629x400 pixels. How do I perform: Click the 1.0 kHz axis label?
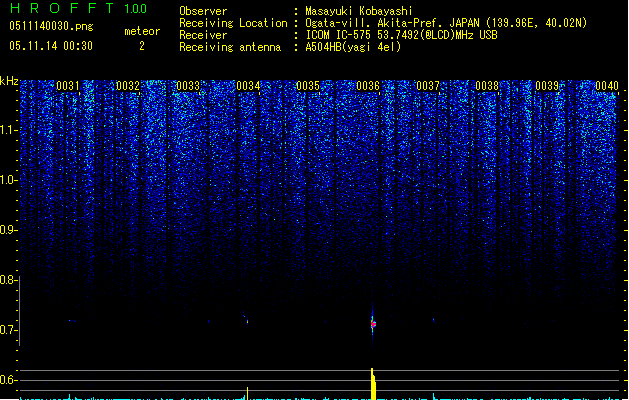tap(8, 180)
